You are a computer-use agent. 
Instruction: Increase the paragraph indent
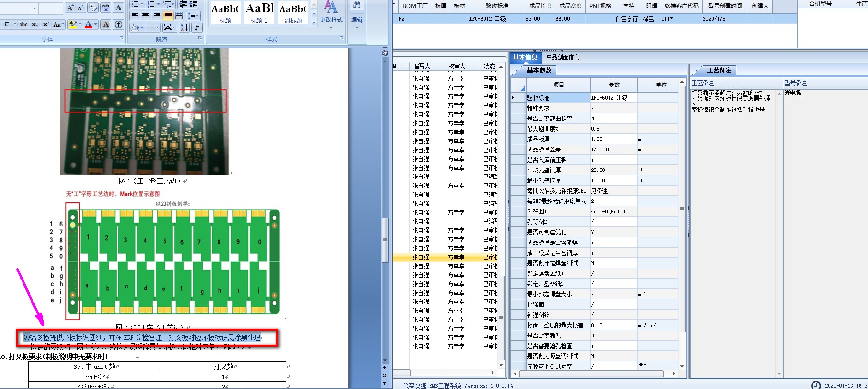point(193,4)
